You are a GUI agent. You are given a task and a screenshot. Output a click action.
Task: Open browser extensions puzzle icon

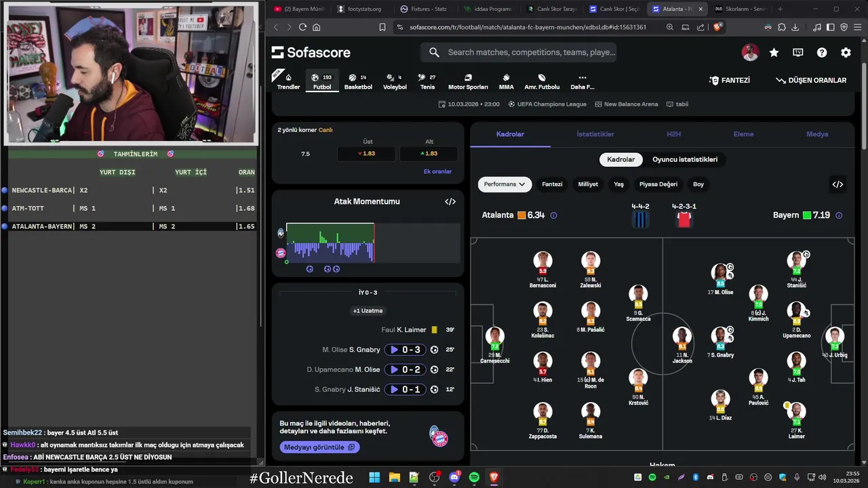tap(782, 27)
